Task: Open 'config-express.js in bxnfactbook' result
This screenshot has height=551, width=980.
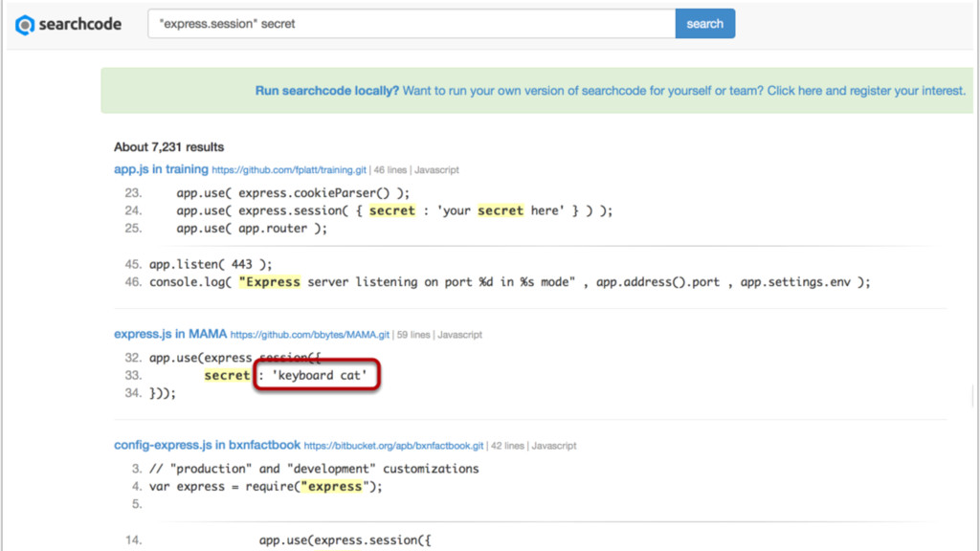Action: pyautogui.click(x=207, y=445)
